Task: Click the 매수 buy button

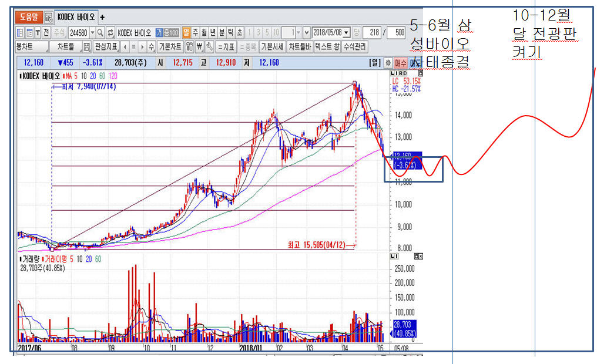Action: 401,62
